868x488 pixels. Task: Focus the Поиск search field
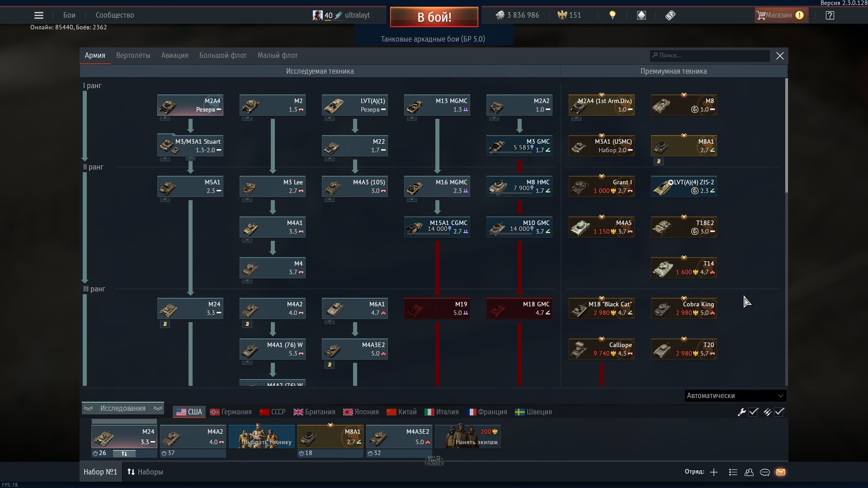pos(710,56)
